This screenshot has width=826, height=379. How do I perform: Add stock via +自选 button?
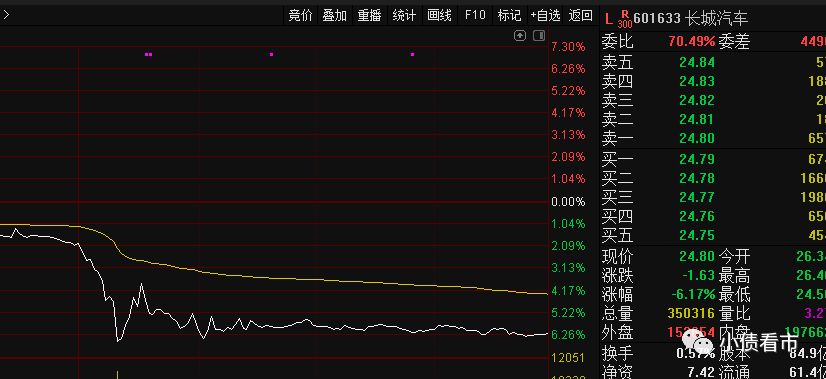(x=545, y=15)
